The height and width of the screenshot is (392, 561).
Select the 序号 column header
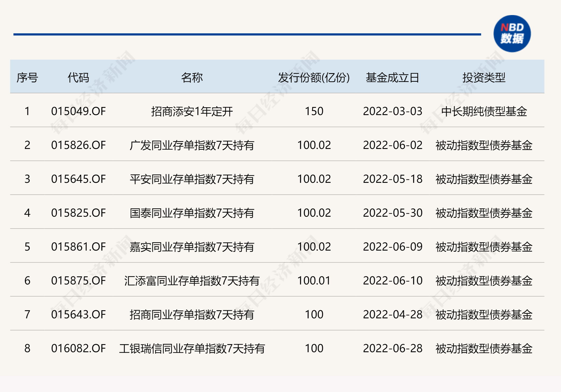pos(27,78)
